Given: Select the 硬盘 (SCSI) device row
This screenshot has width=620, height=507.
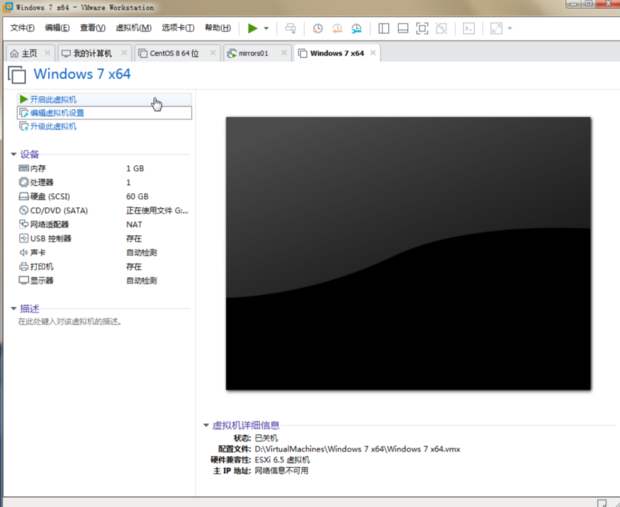Looking at the screenshot, I should pos(104,196).
